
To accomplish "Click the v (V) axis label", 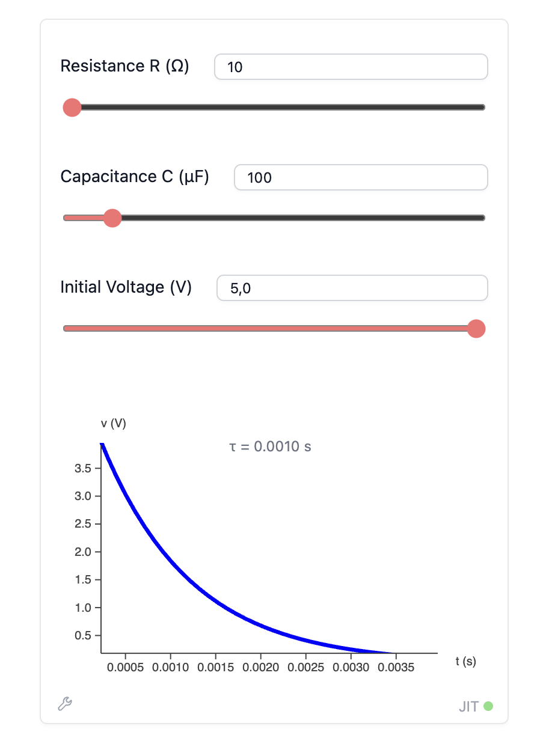I will 114,424.
